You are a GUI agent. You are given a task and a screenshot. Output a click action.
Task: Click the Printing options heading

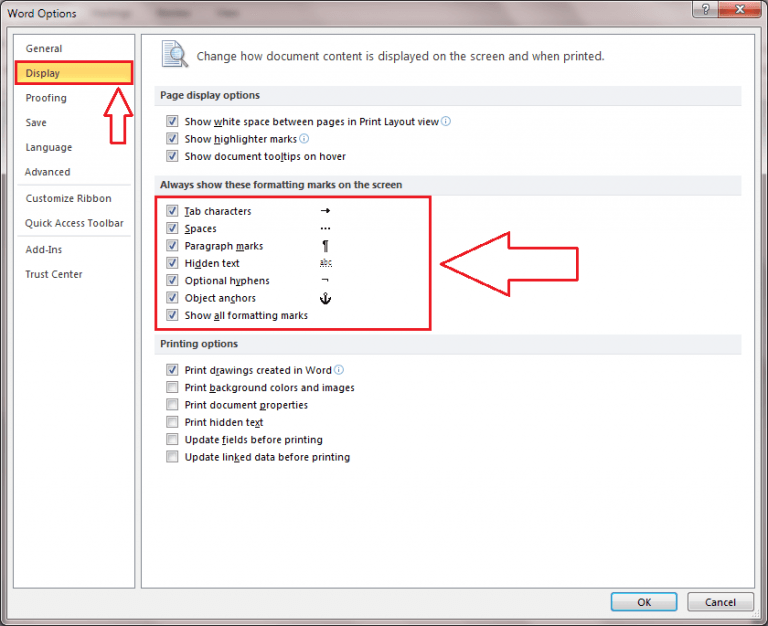[x=199, y=343]
